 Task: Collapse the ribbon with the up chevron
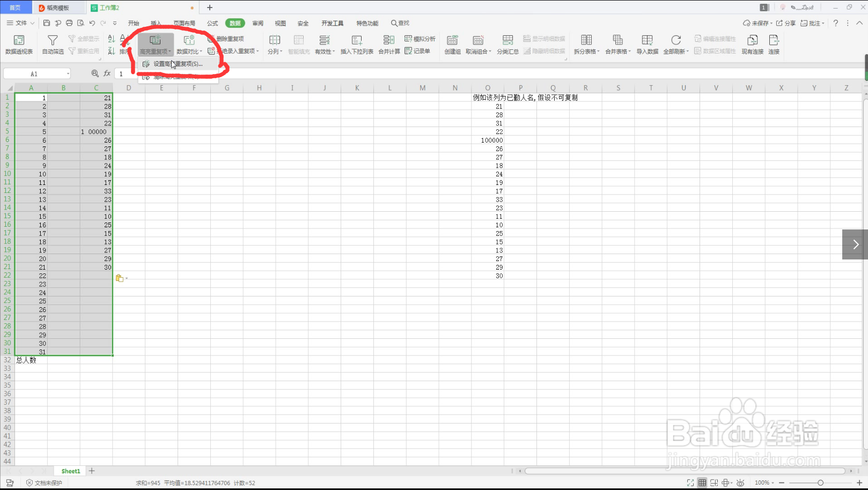(859, 23)
